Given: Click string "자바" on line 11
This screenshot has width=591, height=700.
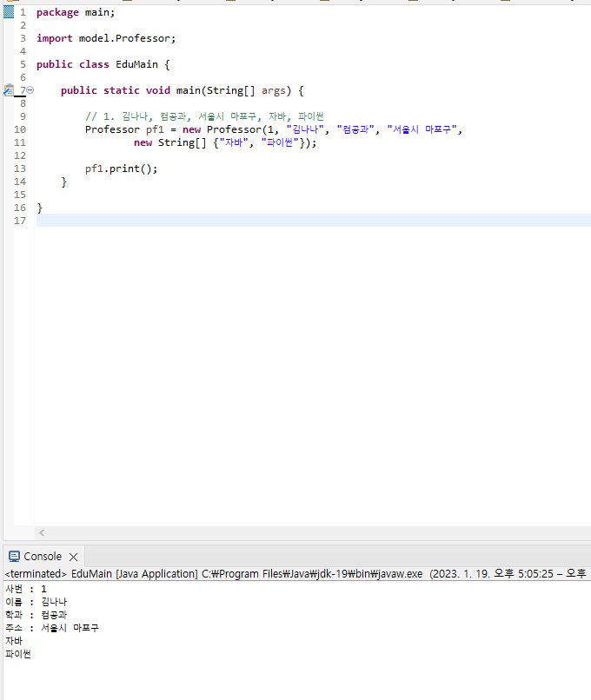Looking at the screenshot, I should pos(234,142).
